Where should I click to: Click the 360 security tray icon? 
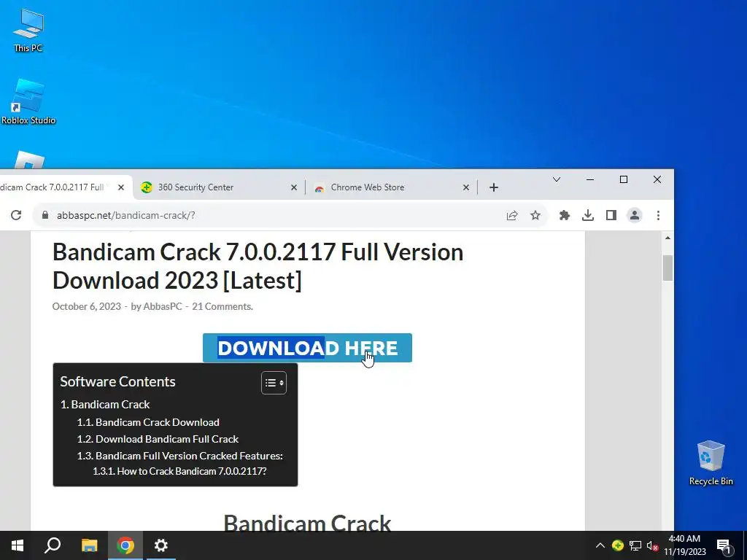coord(618,545)
